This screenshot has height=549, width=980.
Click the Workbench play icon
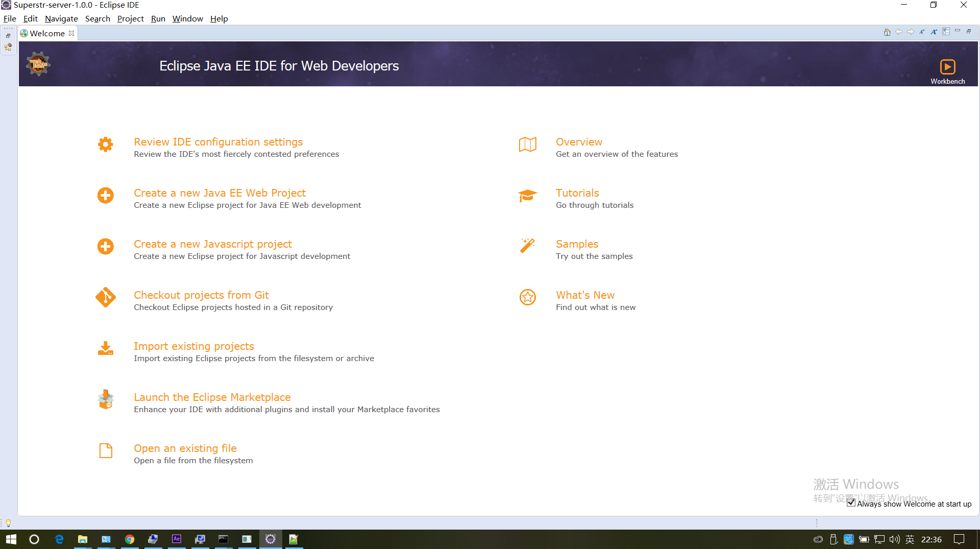947,67
